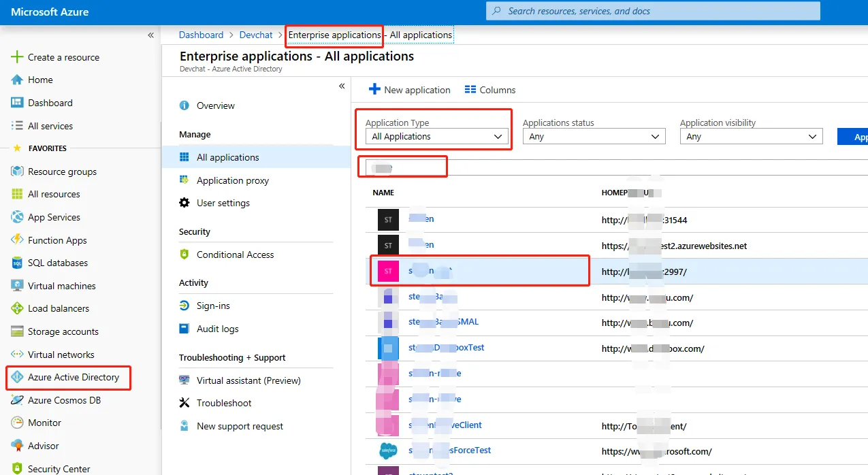Click the Function Apps lightning icon

18,240
